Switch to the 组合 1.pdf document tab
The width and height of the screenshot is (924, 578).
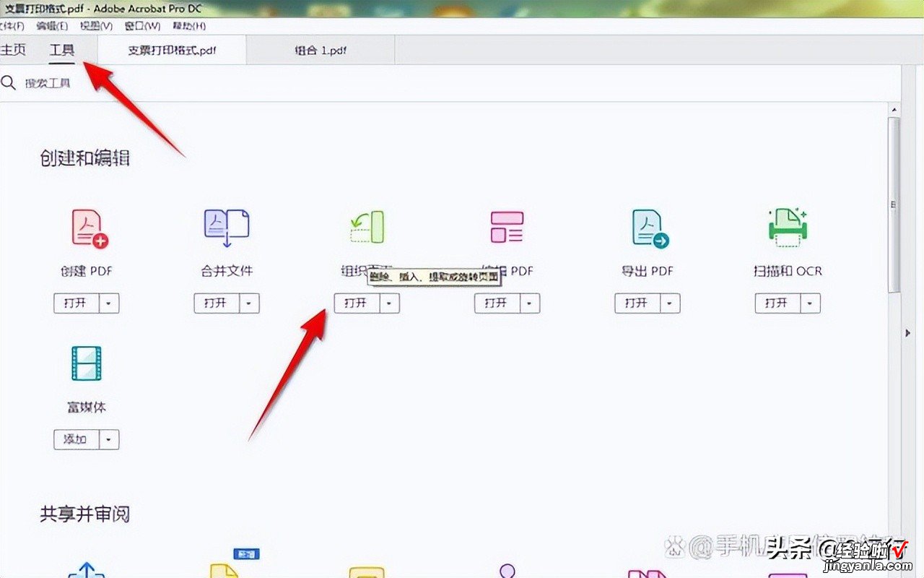coord(321,51)
